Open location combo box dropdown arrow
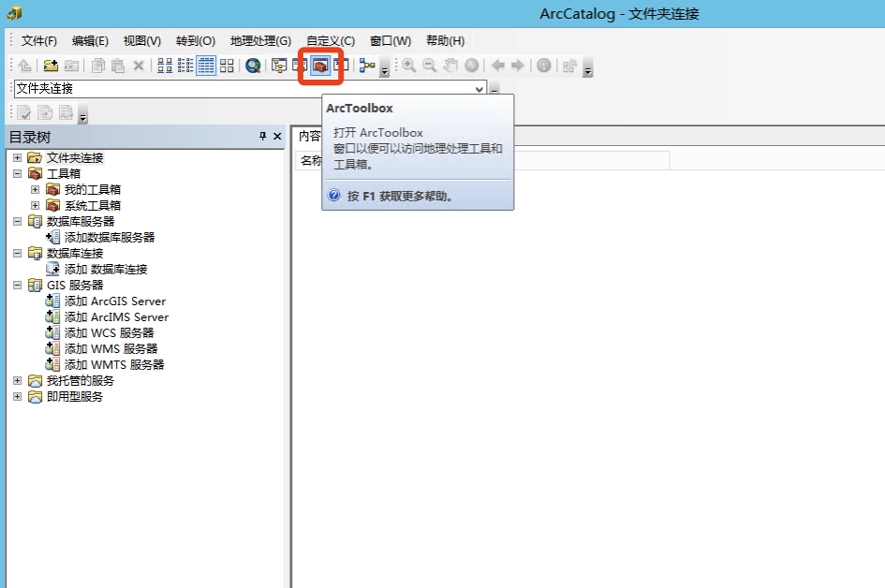This screenshot has height=588, width=885. (479, 89)
